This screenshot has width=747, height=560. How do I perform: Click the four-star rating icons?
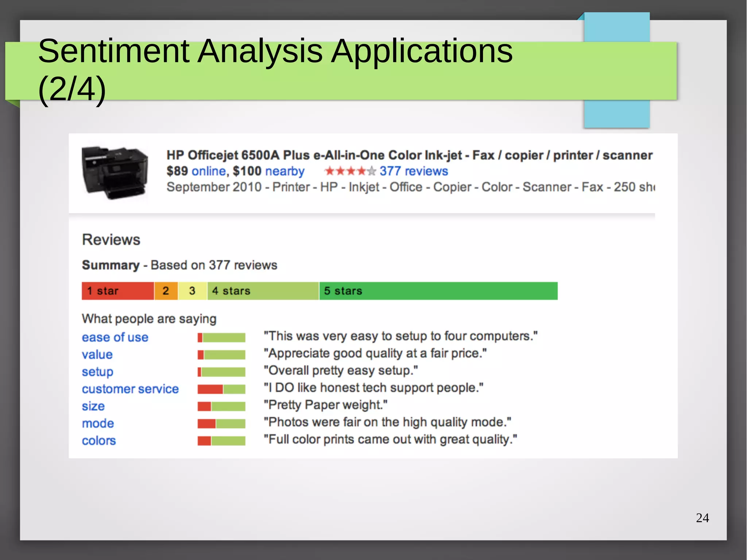tap(350, 171)
